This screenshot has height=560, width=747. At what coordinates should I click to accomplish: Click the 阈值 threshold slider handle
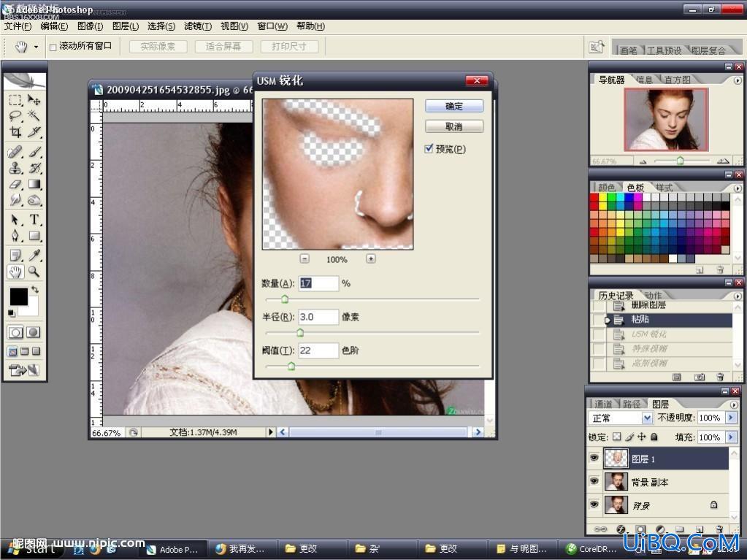coord(291,366)
